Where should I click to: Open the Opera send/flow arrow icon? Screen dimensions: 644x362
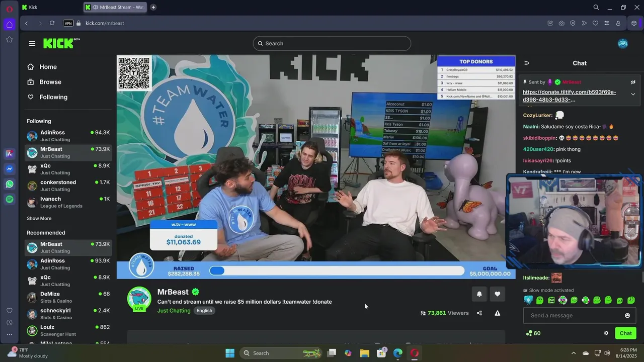[x=584, y=23]
